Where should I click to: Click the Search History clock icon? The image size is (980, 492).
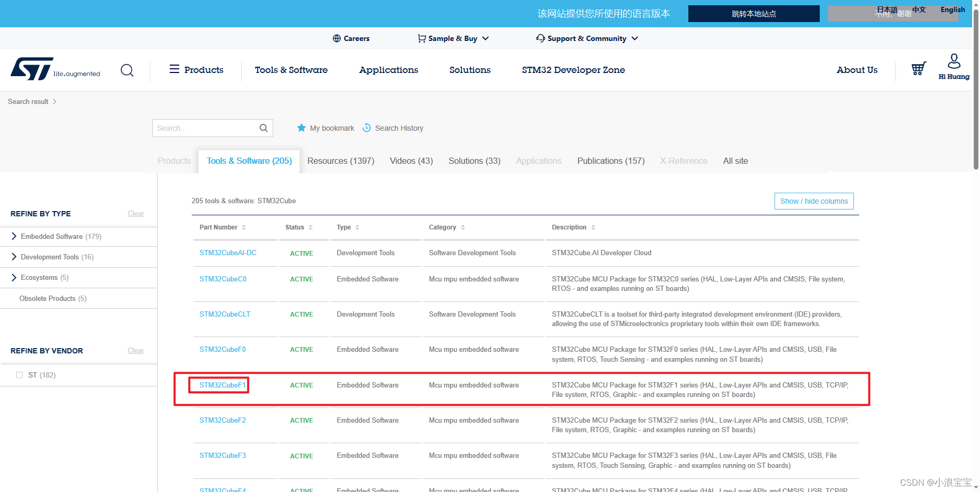(x=367, y=128)
